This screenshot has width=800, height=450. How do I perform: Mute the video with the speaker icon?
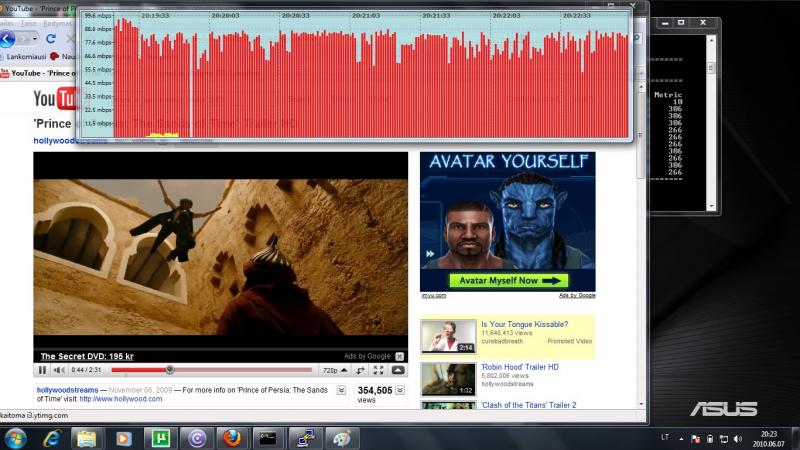coord(59,370)
